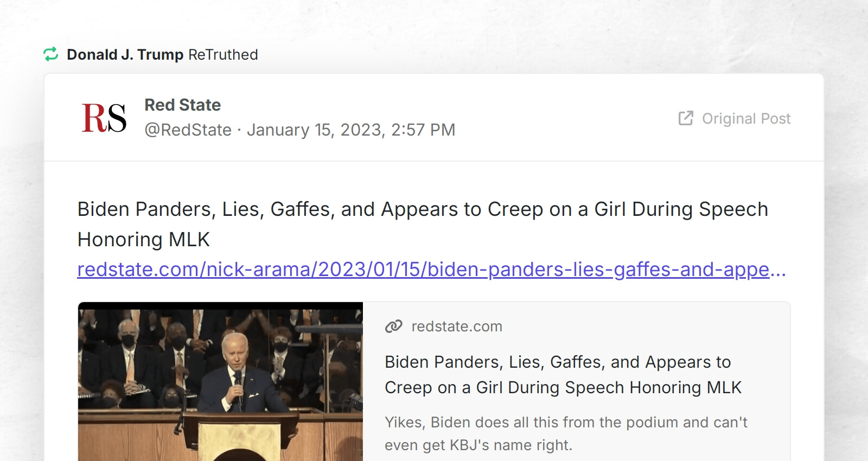868x461 pixels.
Task: Click Donald J. Trump's name
Action: click(x=125, y=54)
